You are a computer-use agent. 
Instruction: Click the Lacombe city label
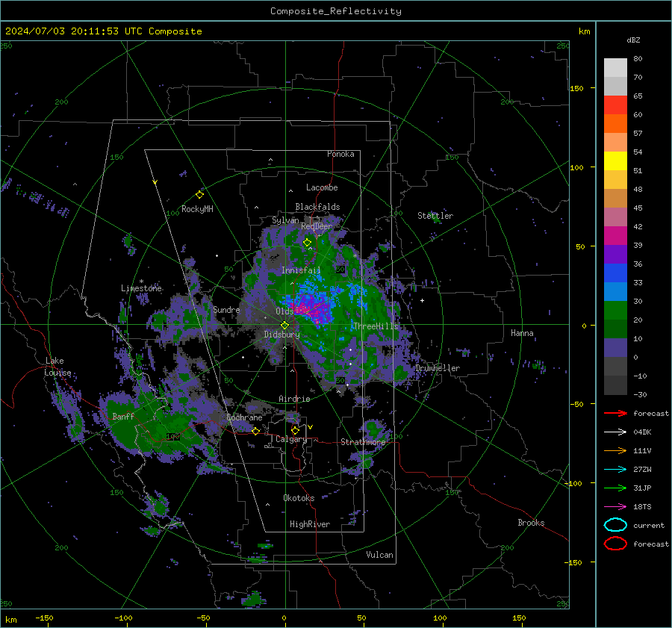pos(322,187)
